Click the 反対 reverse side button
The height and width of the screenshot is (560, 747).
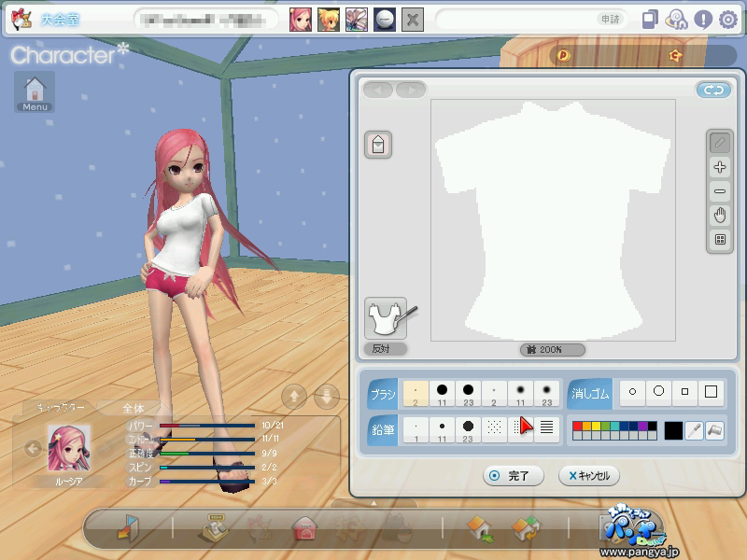pyautogui.click(x=386, y=349)
